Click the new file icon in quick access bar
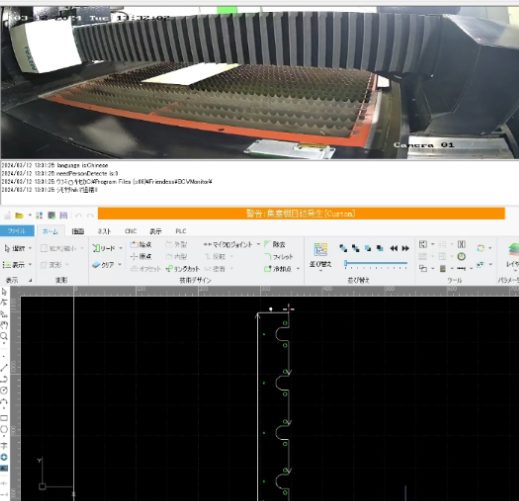519x501 pixels. (7, 215)
